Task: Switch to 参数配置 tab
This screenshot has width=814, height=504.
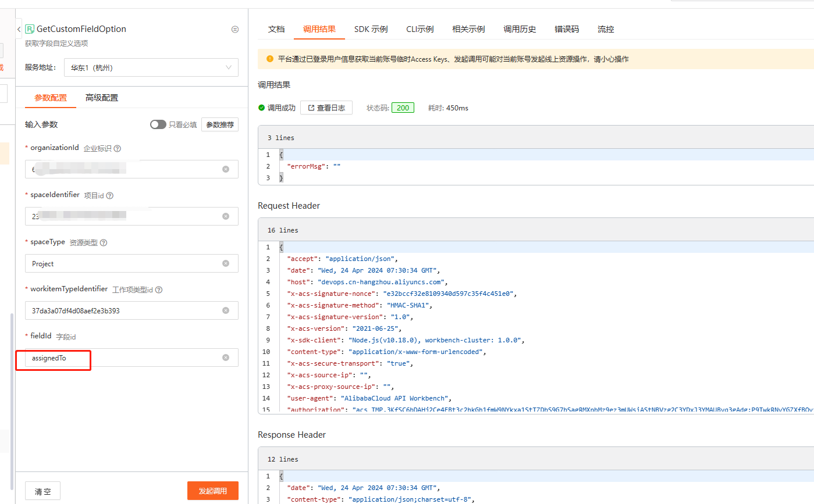Action: point(51,98)
